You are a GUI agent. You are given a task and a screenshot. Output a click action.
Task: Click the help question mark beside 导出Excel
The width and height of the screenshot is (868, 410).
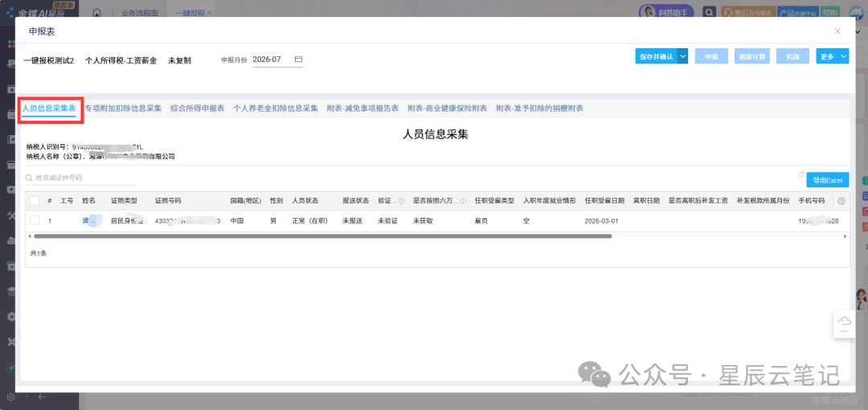point(801,174)
